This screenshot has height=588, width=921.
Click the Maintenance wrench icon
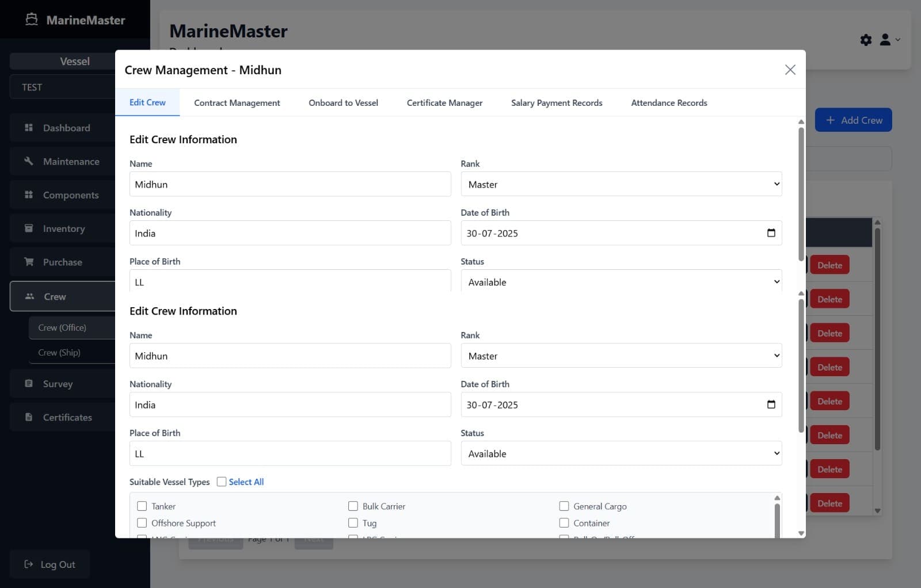[29, 161]
